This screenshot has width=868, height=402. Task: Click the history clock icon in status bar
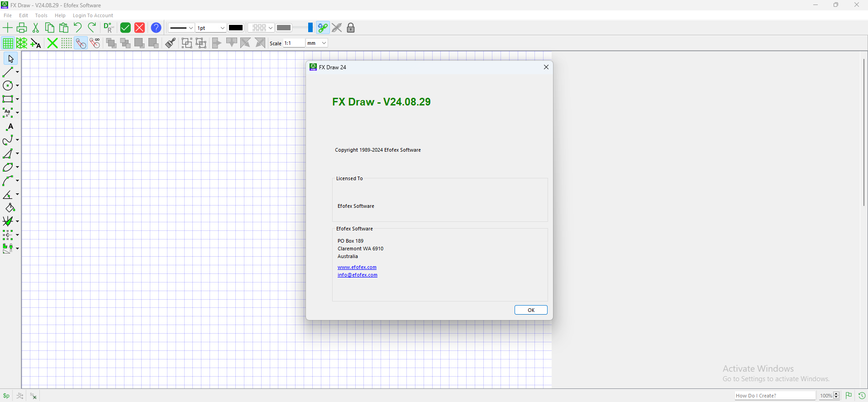point(862,395)
